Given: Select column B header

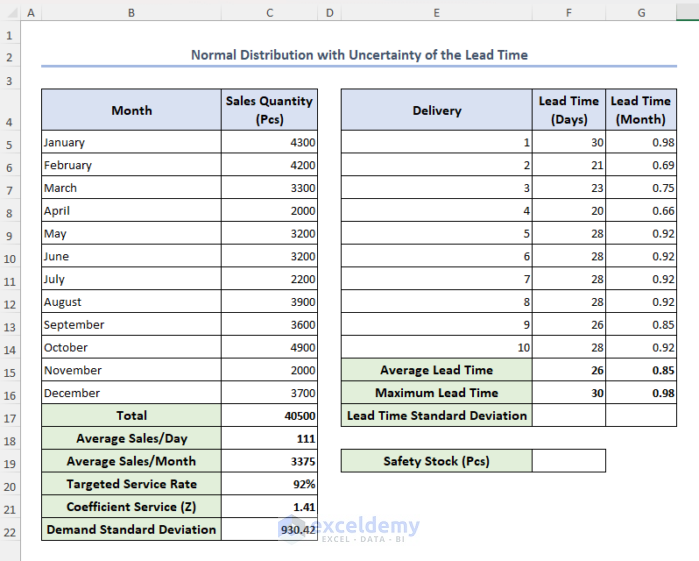Looking at the screenshot, I should 131,12.
